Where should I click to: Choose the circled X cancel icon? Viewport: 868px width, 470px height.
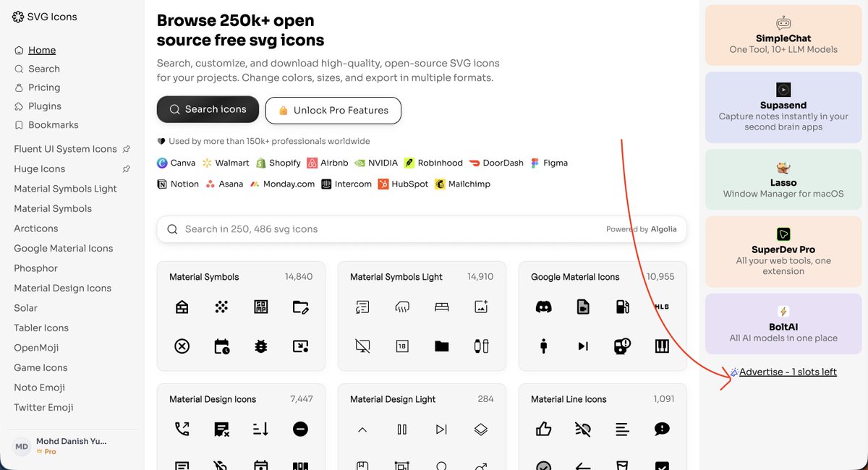click(x=182, y=346)
